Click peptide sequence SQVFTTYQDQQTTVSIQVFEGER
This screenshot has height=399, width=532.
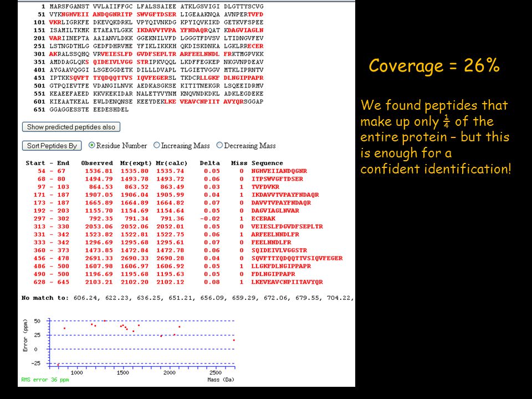[x=297, y=258]
